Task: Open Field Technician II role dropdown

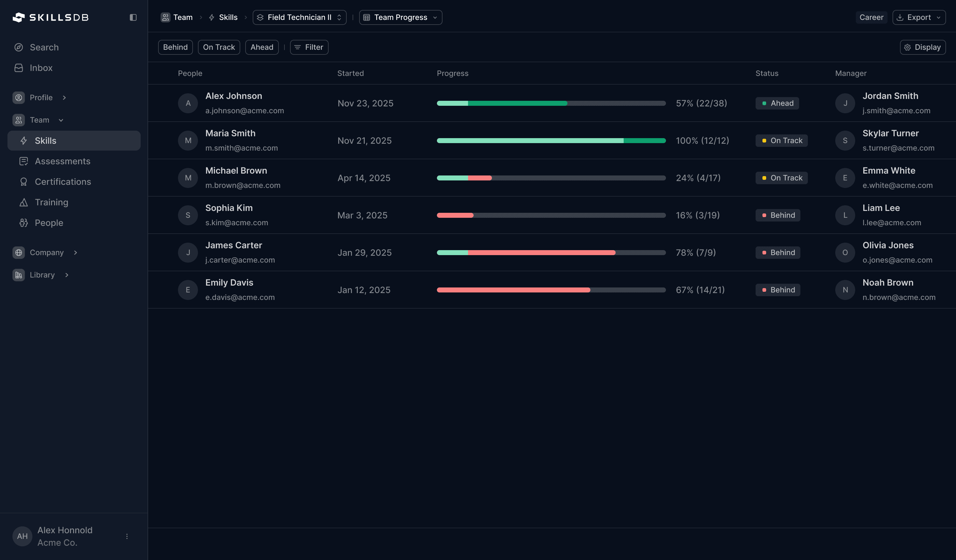Action: 299,17
